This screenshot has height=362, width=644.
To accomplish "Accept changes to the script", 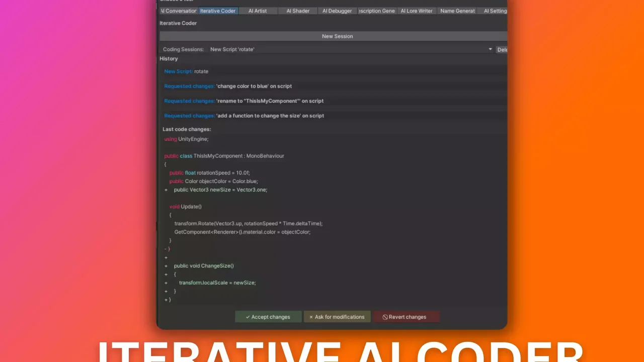I will tap(268, 317).
